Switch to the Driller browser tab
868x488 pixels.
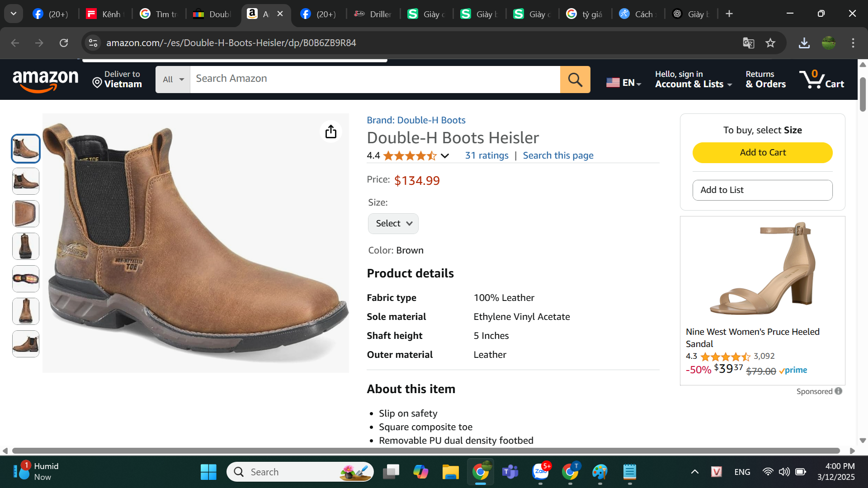pyautogui.click(x=373, y=14)
